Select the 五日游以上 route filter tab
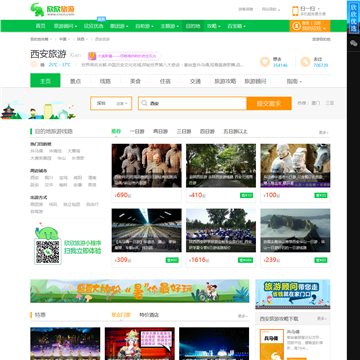 [x=235, y=132]
